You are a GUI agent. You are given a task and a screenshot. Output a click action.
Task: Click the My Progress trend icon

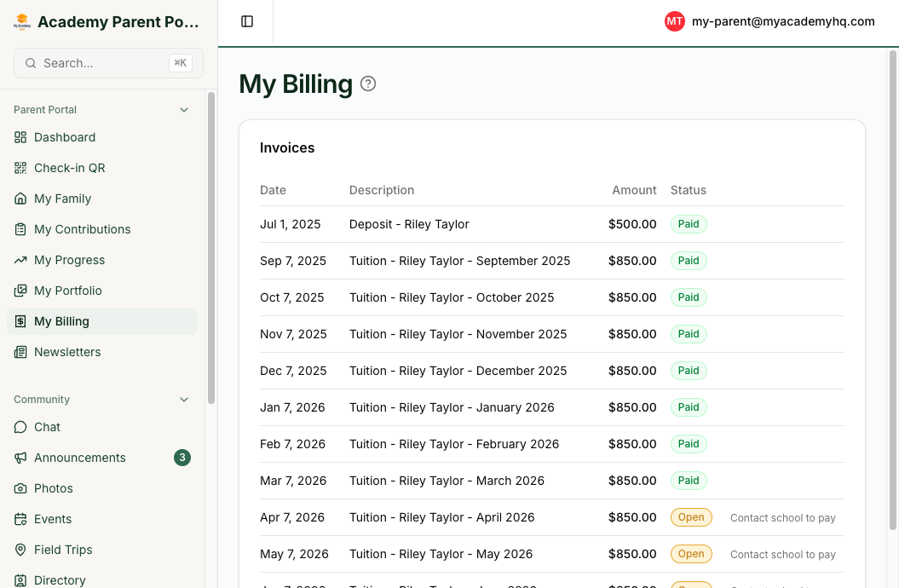[x=20, y=260]
